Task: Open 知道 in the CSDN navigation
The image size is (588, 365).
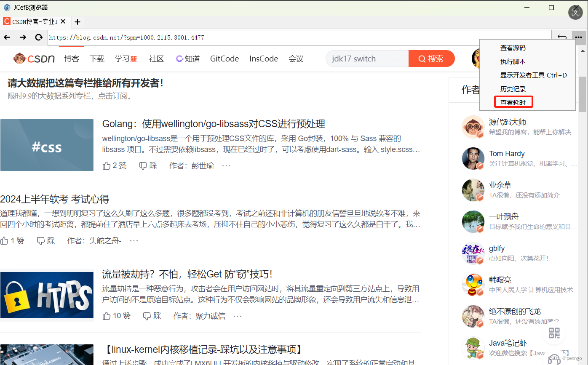Action: click(188, 59)
